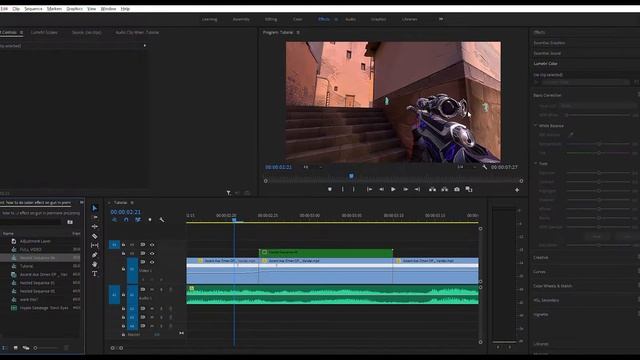This screenshot has width=640, height=360.
Task: Select the Pen tool
Action: click(x=95, y=255)
